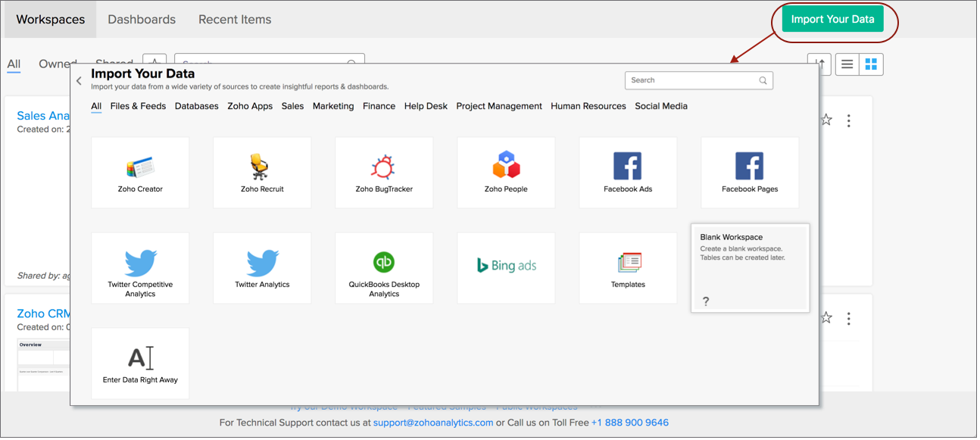Open more options for Zoho CRM workspace
The height and width of the screenshot is (440, 980).
[x=849, y=319]
